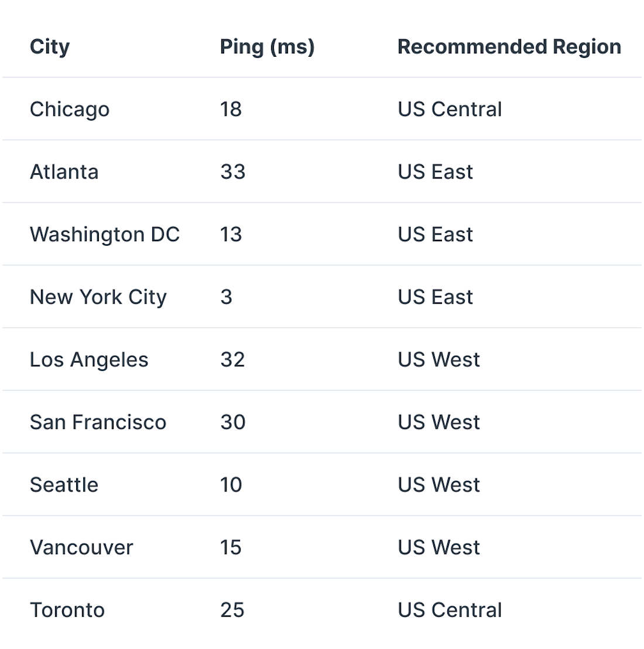Select the Los Angeles city cell
Screen dimensions: 644x649
(x=89, y=360)
